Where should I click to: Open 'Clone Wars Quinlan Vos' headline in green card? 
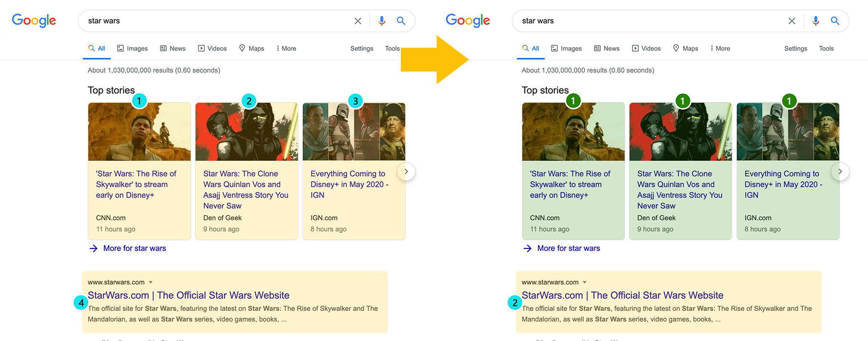[x=680, y=189]
